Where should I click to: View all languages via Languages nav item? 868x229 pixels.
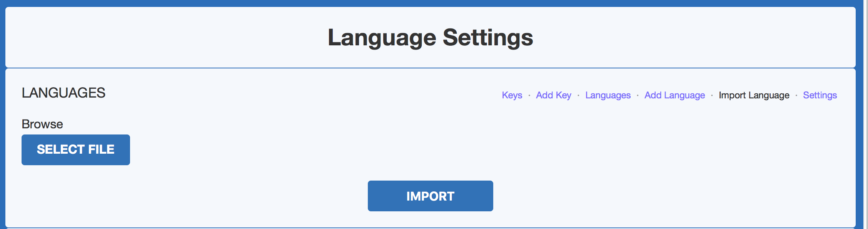[608, 95]
